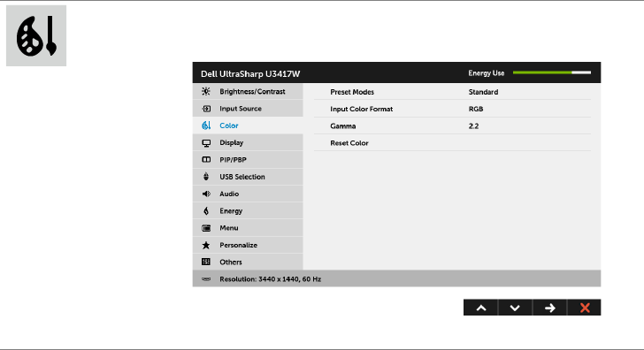Select the Color menu item

pyautogui.click(x=248, y=126)
